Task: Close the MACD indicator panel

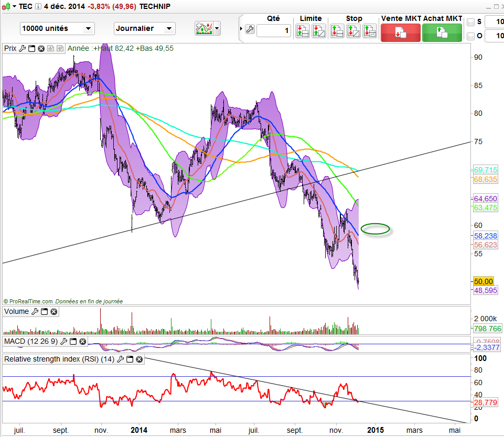Action: (83, 341)
